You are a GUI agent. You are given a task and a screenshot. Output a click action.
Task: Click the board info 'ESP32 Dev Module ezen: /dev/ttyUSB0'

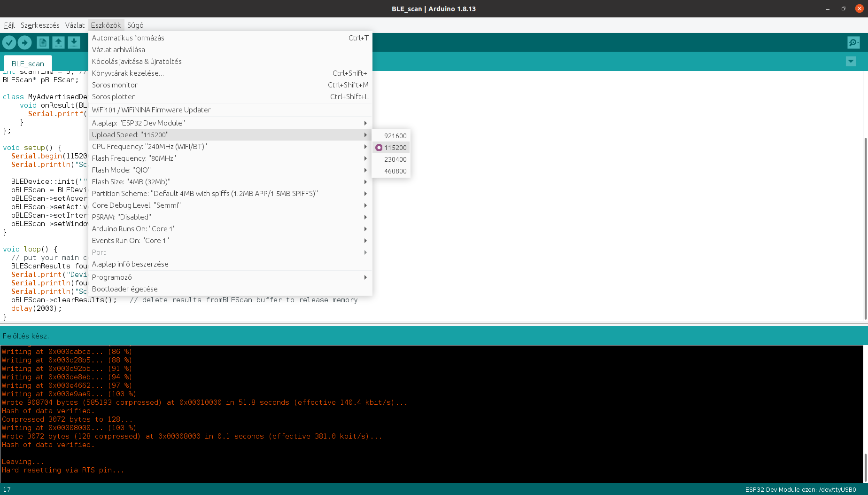800,490
